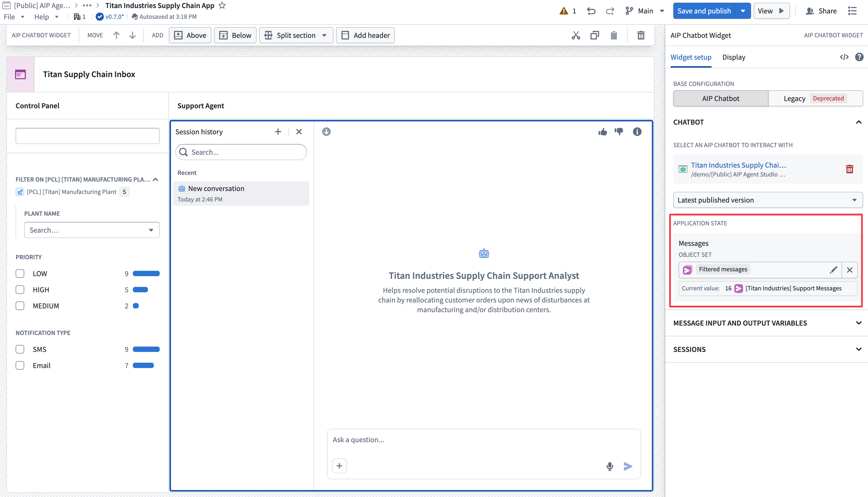Image resolution: width=868 pixels, height=497 pixels.
Task: Add a header to the widget
Action: click(x=365, y=35)
